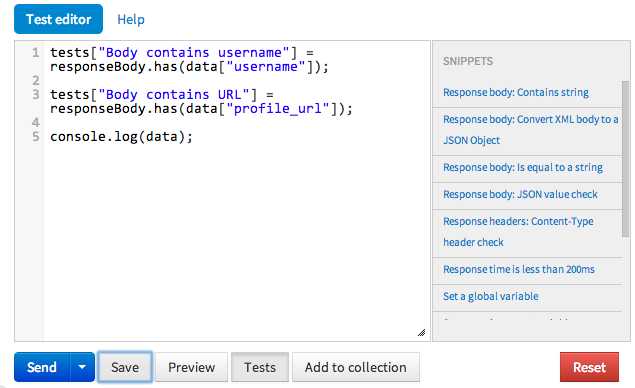635x388 pixels.
Task: Send the request
Action: pos(42,367)
